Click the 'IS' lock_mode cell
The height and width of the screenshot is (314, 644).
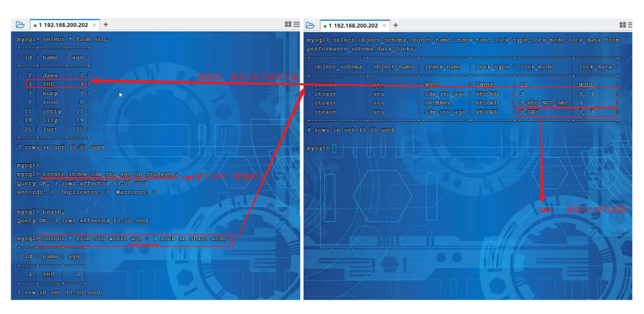(x=524, y=84)
